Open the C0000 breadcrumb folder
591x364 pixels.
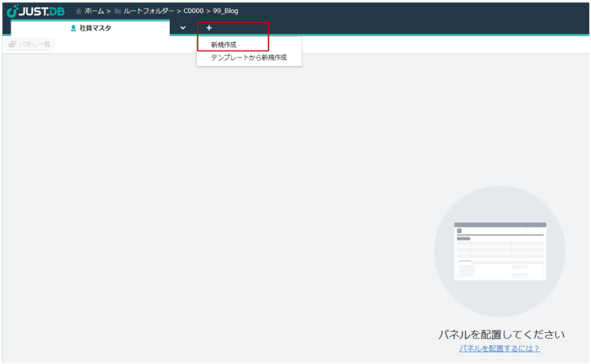coord(193,11)
